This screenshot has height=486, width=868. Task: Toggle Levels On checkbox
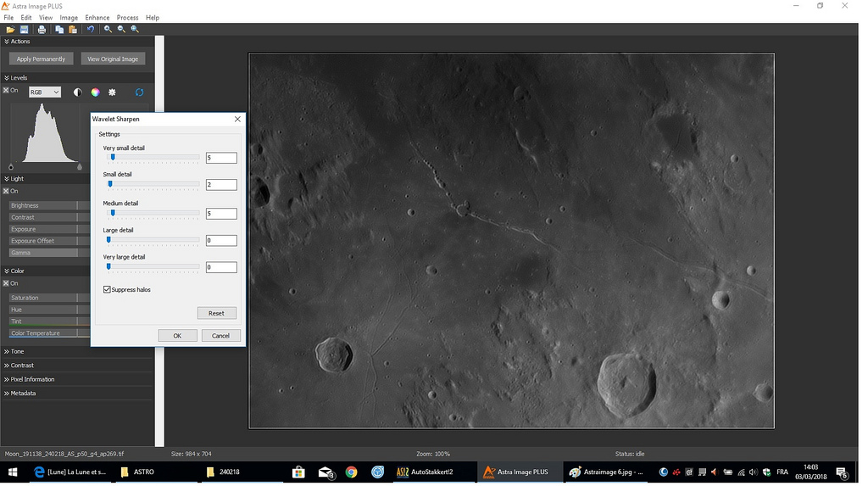pyautogui.click(x=6, y=90)
